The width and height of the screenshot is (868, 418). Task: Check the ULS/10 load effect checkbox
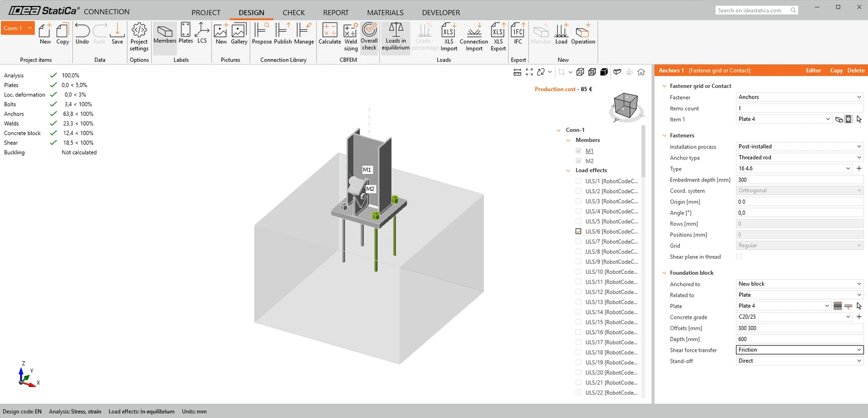coord(578,272)
